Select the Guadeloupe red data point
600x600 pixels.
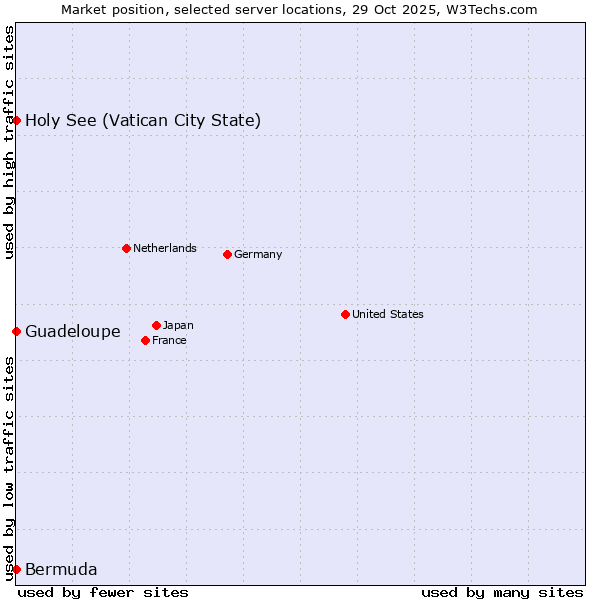pos(16,331)
